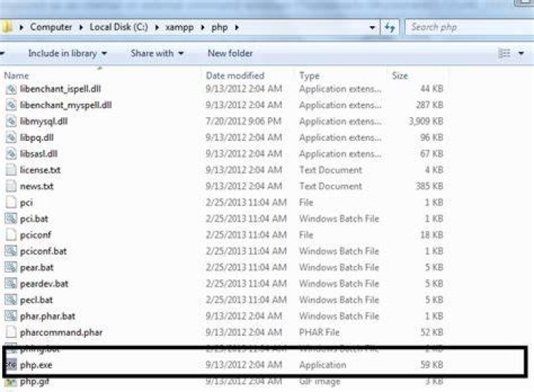This screenshot has height=392, width=534.
Task: Click the 3,909 KB size value
Action: click(426, 122)
